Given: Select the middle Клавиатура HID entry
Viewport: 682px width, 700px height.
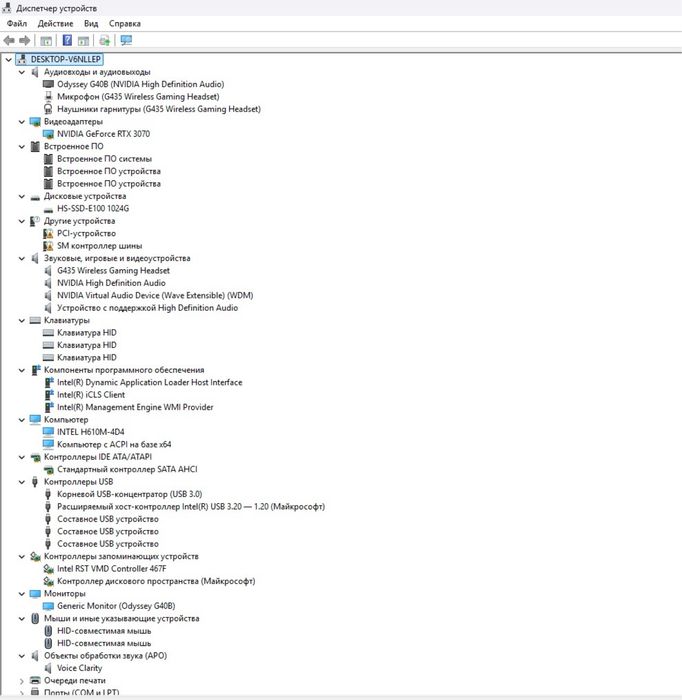Looking at the screenshot, I should (87, 345).
